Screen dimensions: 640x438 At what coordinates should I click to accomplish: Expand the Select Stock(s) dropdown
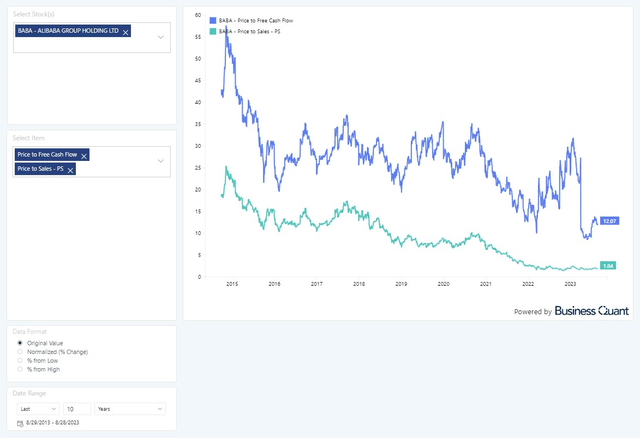point(162,37)
